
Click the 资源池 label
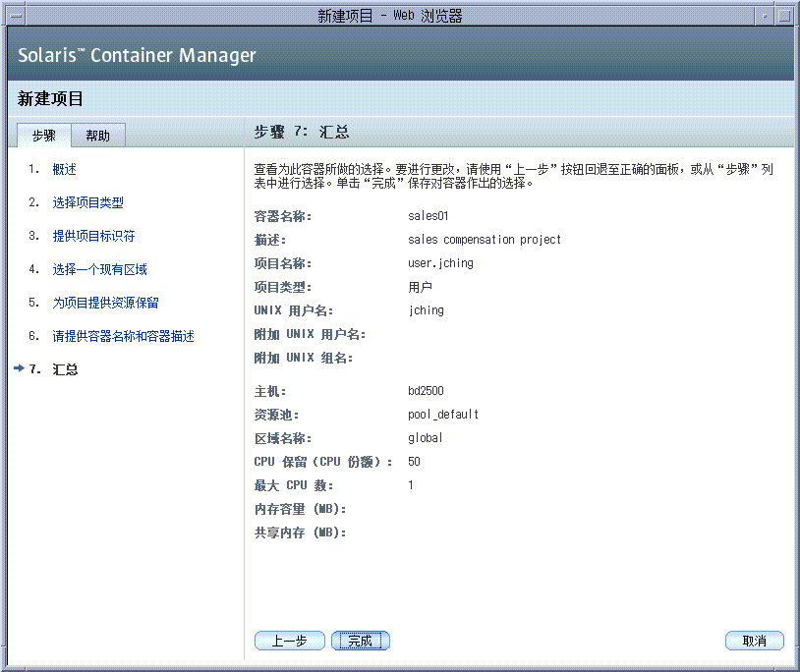tap(276, 415)
